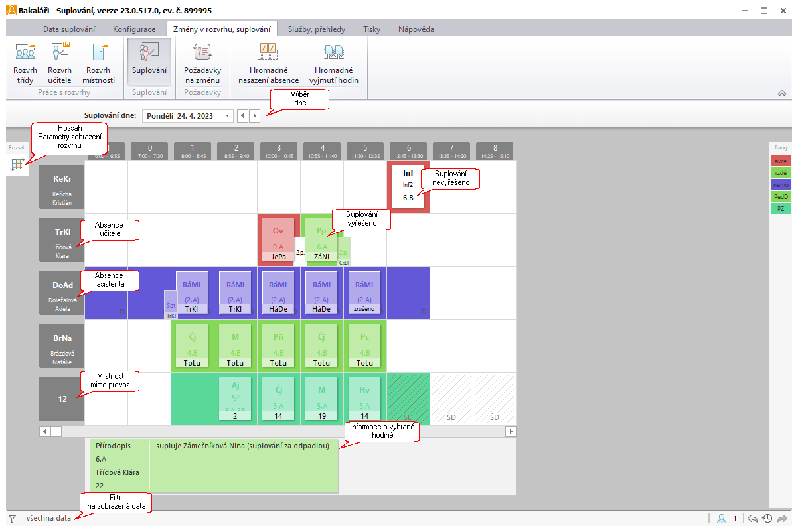Image resolution: width=798 pixels, height=532 pixels.
Task: Click the undo arrow in status bar
Action: coord(752,519)
